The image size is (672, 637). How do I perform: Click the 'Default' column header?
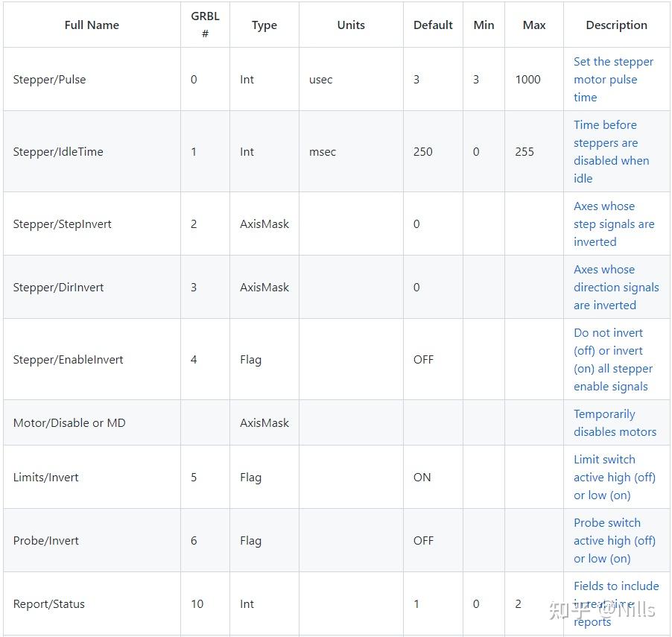tap(433, 25)
